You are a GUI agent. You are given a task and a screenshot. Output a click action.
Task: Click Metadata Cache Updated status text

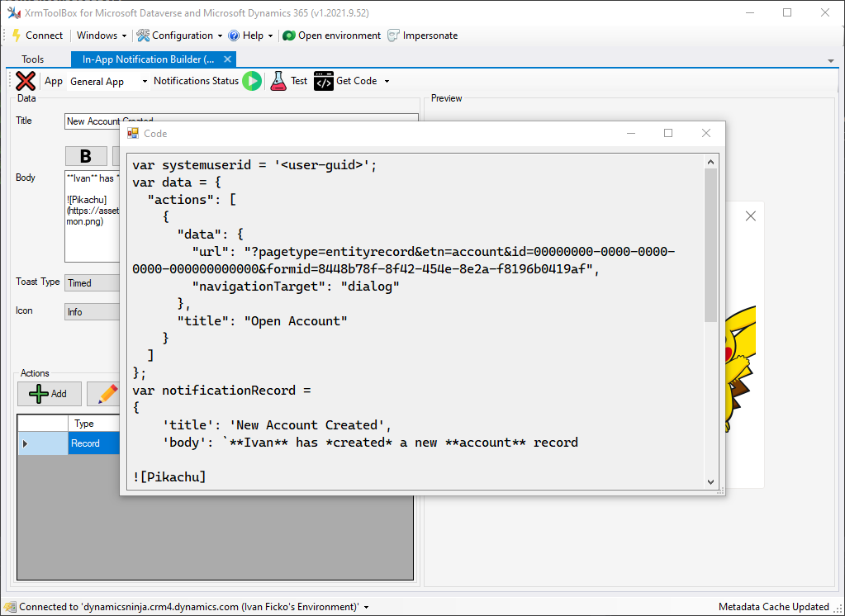(773, 607)
